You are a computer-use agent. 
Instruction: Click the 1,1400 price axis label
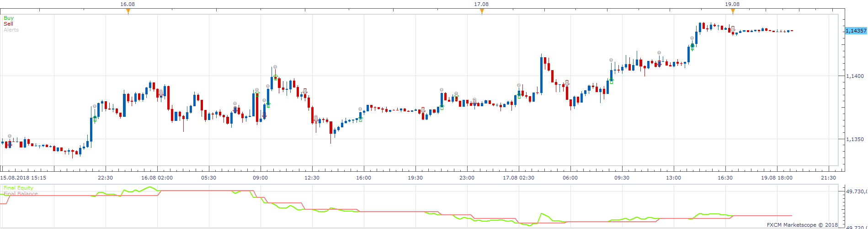point(855,76)
